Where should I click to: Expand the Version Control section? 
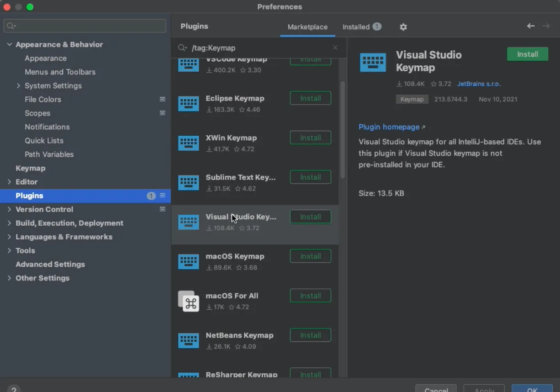click(9, 209)
